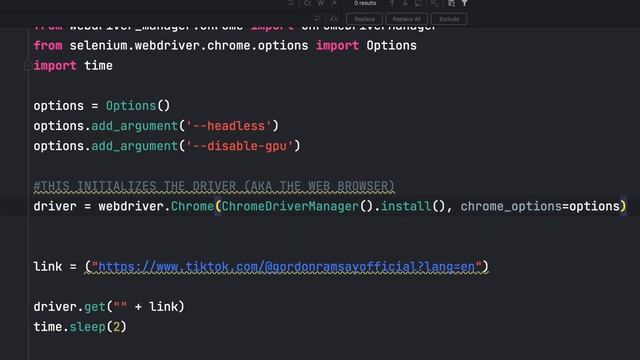The image size is (640, 360).
Task: Click the Replace All button
Action: (406, 19)
